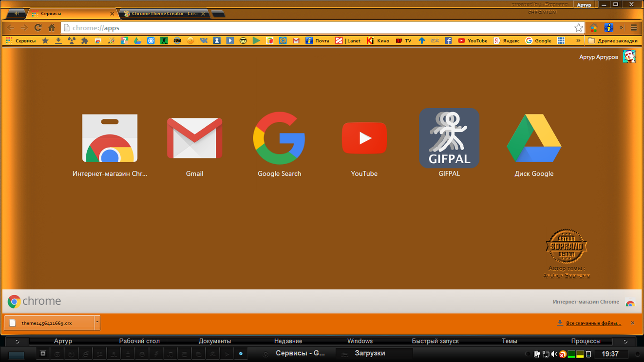Open the sunglasses-emoji bookmark icon
This screenshot has height=362, width=644.
pos(243,41)
